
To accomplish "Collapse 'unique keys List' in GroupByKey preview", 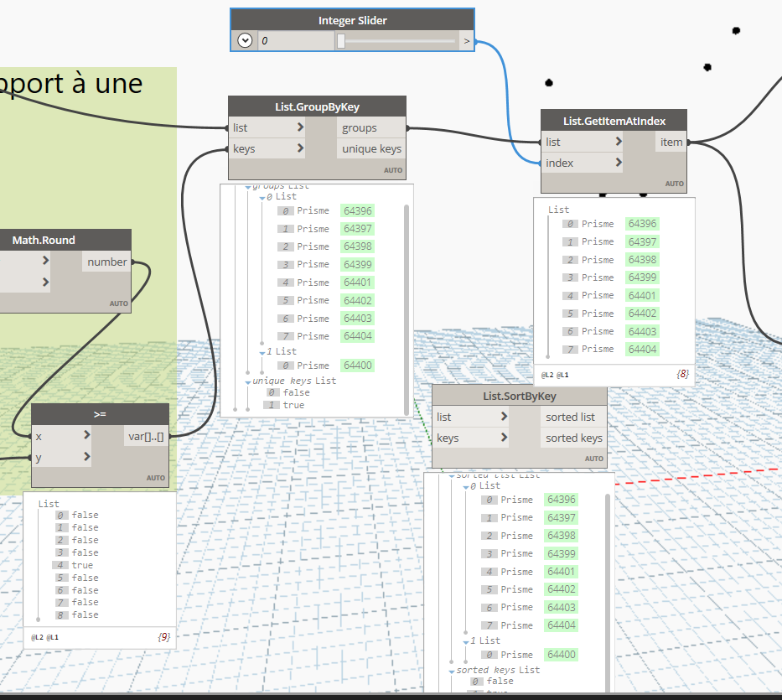I will point(247,381).
